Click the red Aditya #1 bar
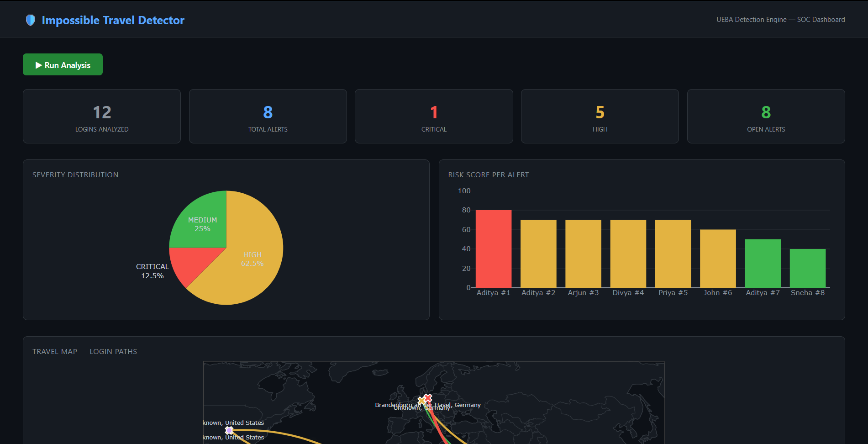Viewport: 868px width, 444px height. pos(494,249)
